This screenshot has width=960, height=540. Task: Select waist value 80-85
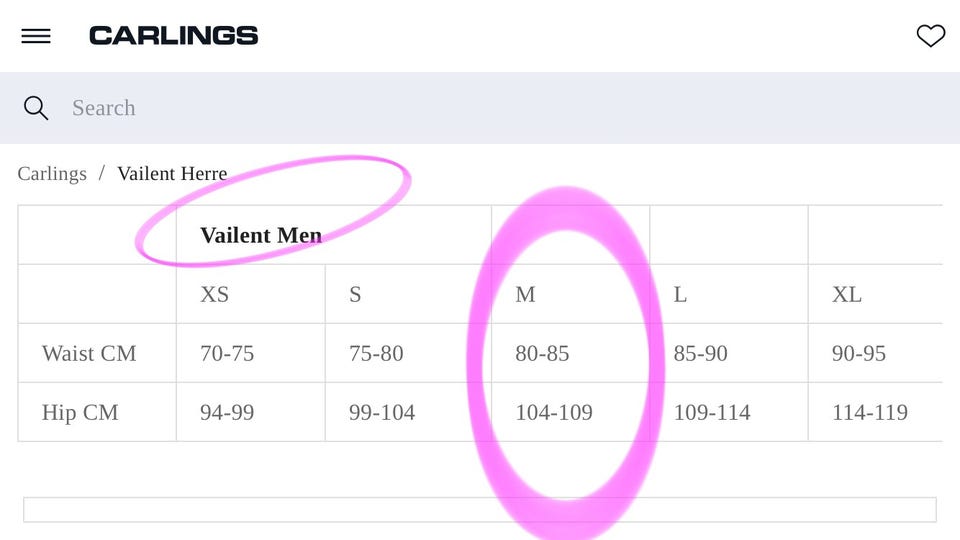542,353
